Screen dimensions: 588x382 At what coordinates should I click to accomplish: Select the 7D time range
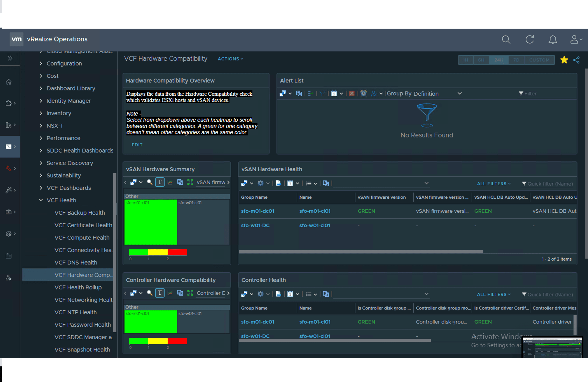[x=516, y=60]
